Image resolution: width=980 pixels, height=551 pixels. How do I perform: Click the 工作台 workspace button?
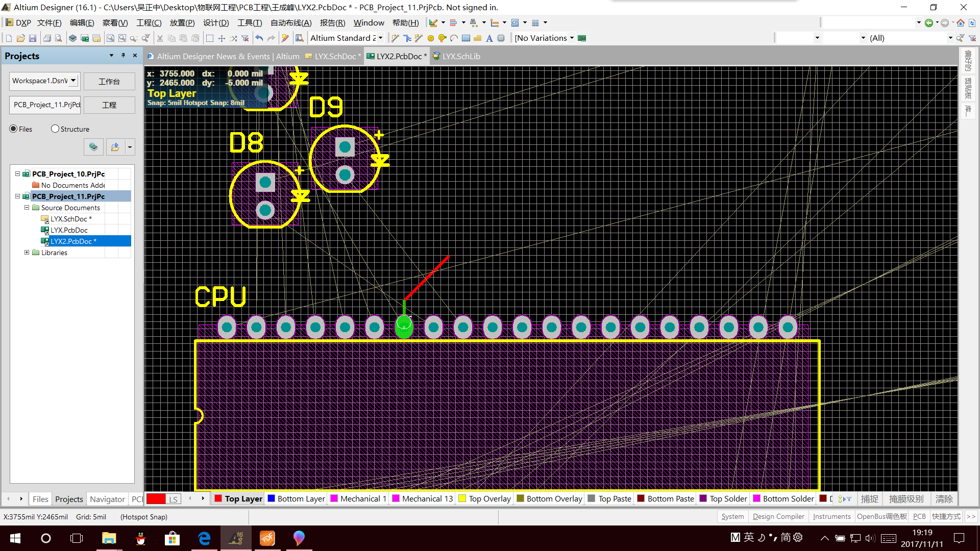pos(109,82)
